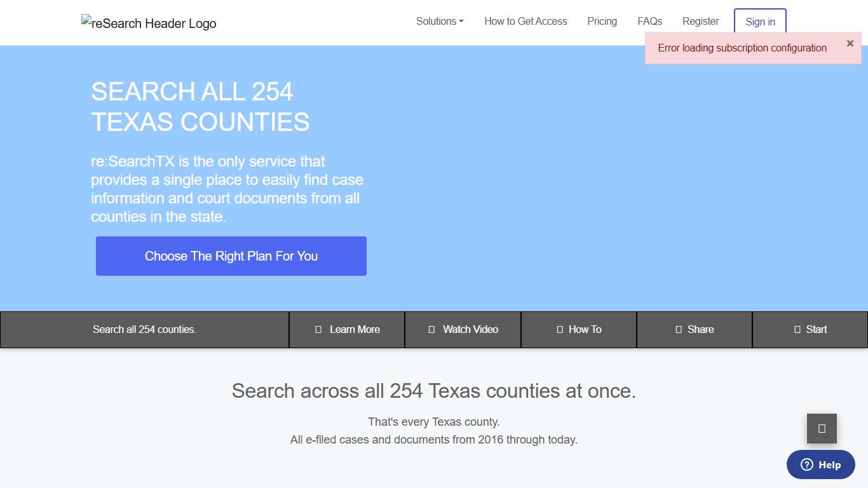
Task: Click the Search all 254 counties bar
Action: coord(144,329)
